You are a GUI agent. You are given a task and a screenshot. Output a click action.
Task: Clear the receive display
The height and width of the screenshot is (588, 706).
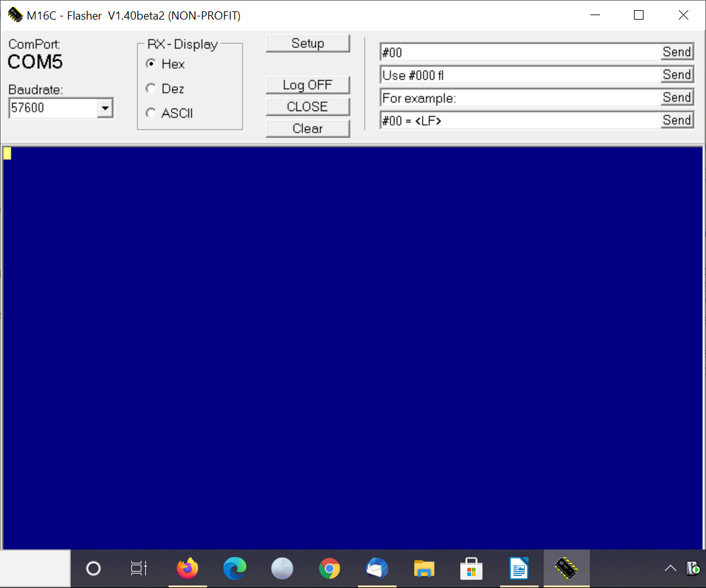(308, 128)
